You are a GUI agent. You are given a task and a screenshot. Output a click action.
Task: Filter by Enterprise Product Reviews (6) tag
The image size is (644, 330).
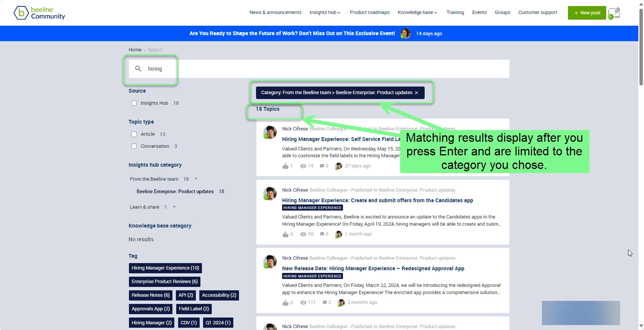(x=164, y=282)
